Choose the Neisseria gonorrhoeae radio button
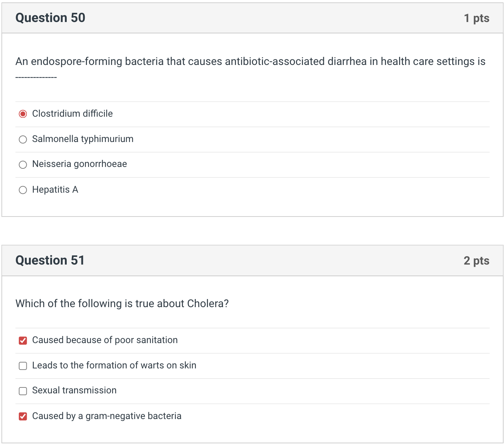Viewport: 504px width, 444px height. coord(23,164)
